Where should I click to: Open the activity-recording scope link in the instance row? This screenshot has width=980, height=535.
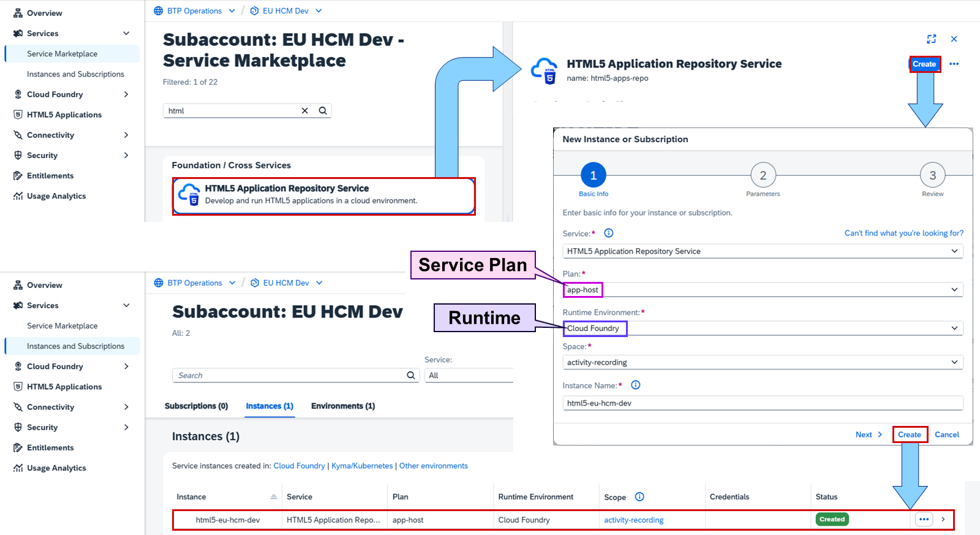click(634, 520)
